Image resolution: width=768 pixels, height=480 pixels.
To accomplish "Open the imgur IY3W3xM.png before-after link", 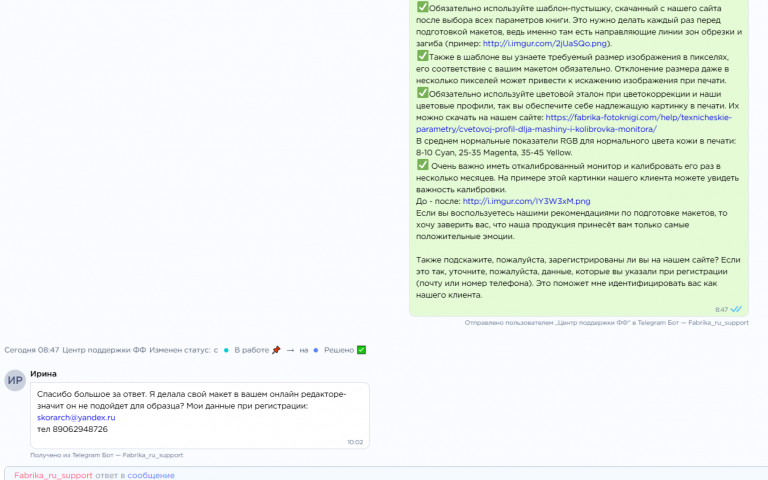I will point(526,201).
